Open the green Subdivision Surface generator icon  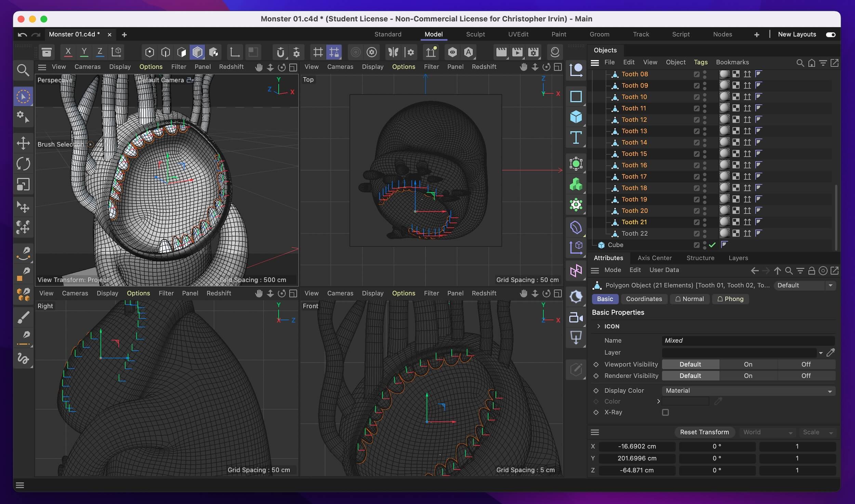[x=576, y=163]
